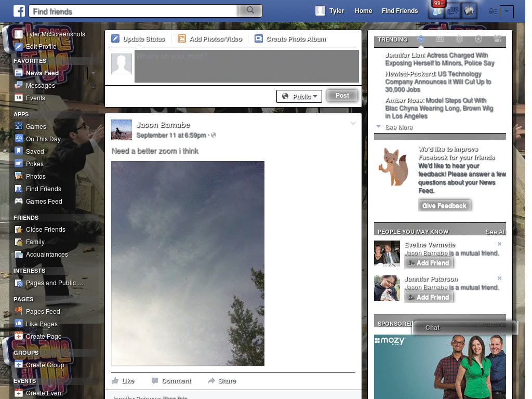Click Edit Profile pencil icon

[x=19, y=46]
